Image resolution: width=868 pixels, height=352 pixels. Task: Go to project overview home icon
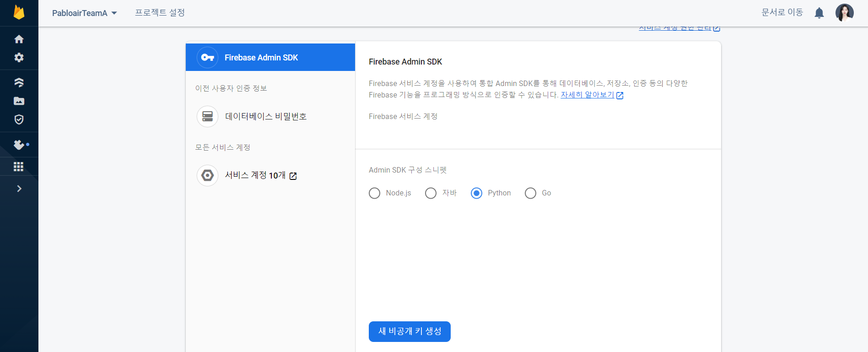coord(19,39)
